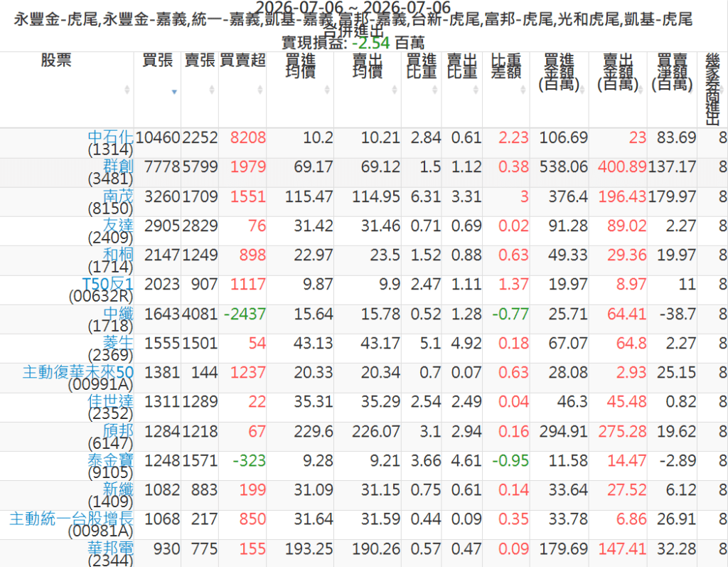Sort by 賣張 column arrows
This screenshot has width=728, height=567.
pyautogui.click(x=212, y=90)
